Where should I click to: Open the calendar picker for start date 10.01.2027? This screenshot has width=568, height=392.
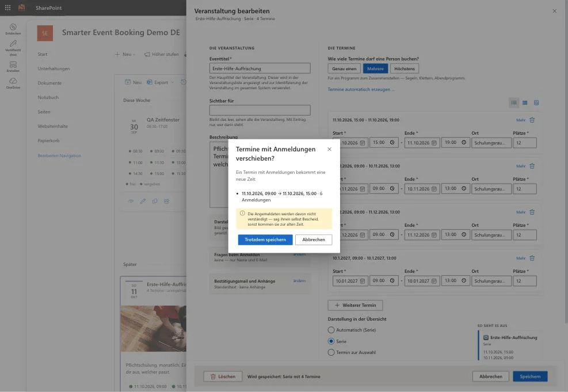point(362,281)
